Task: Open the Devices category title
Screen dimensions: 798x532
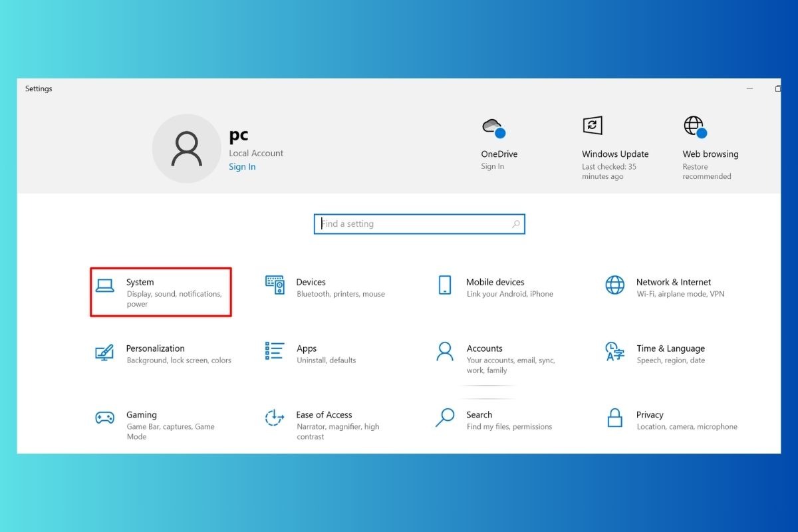Action: tap(311, 282)
